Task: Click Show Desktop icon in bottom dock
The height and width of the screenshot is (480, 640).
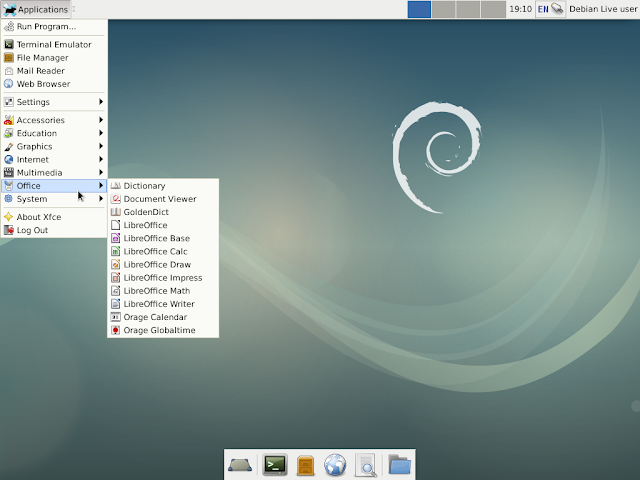Action: tap(240, 464)
